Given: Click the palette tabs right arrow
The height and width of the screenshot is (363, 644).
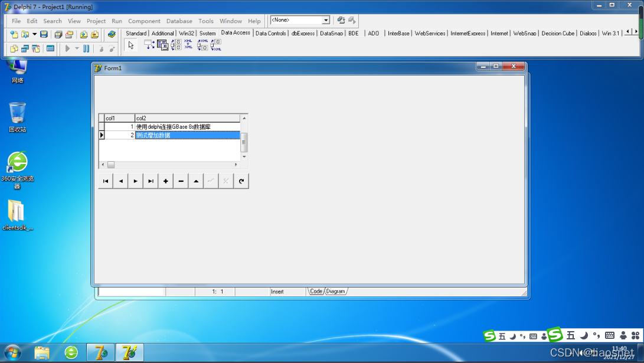Looking at the screenshot, I should (636, 32).
